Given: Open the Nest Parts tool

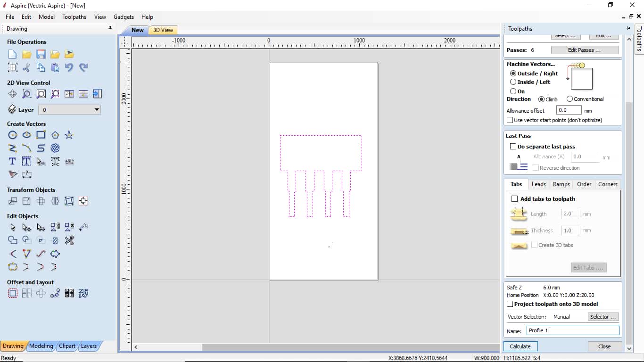Looking at the screenshot, I should 83,294.
